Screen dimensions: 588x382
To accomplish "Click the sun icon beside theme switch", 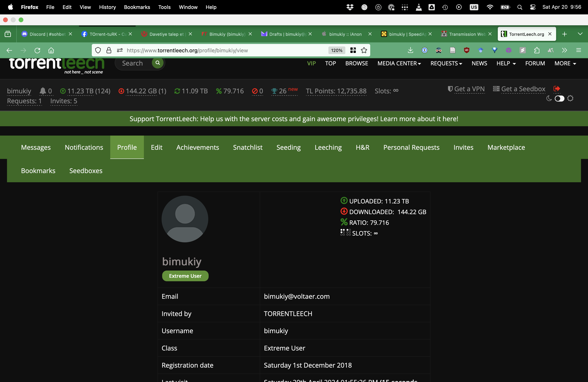I will pos(570,99).
